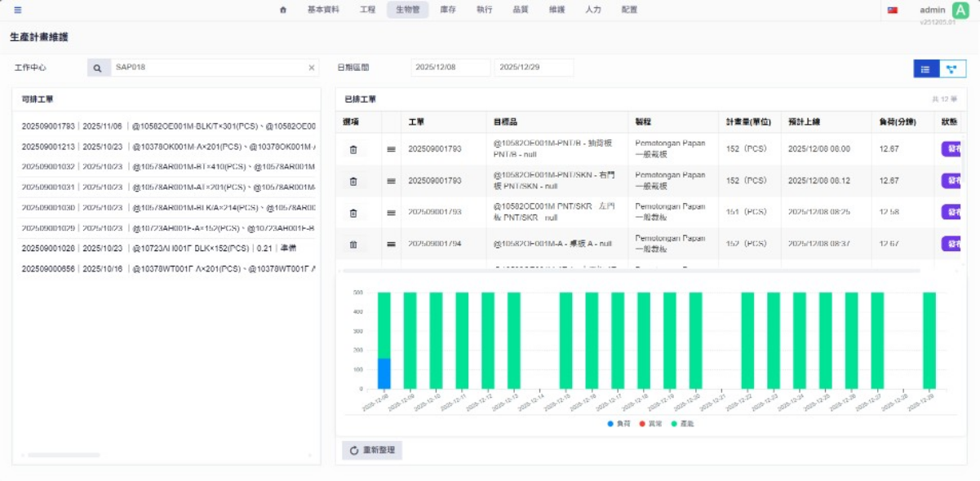The width and height of the screenshot is (980, 481).
Task: Click the purple status button in first row
Action: pyautogui.click(x=951, y=149)
